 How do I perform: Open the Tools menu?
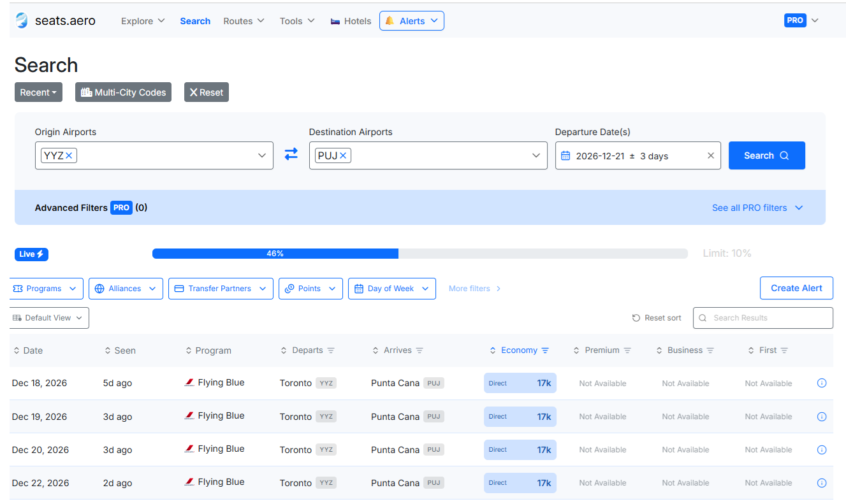point(297,21)
